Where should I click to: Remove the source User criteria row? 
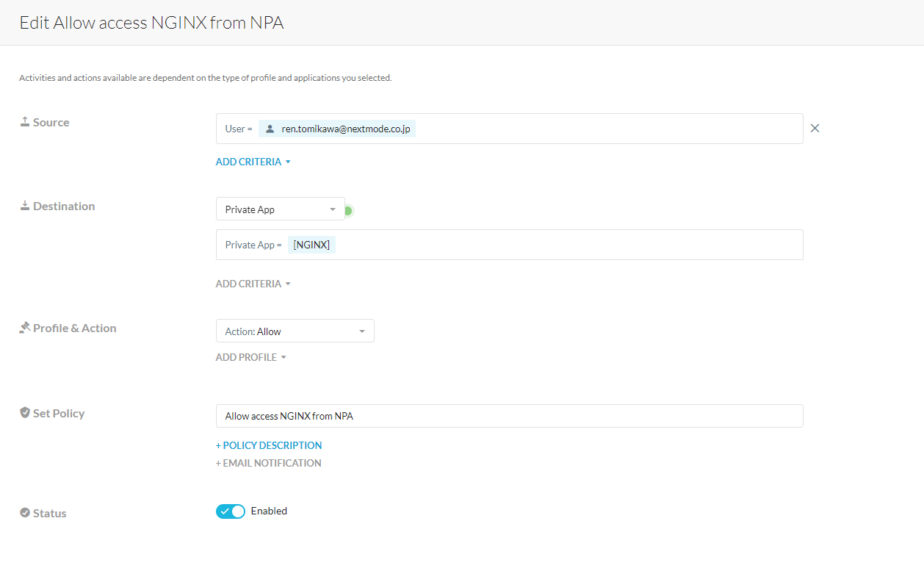click(815, 129)
